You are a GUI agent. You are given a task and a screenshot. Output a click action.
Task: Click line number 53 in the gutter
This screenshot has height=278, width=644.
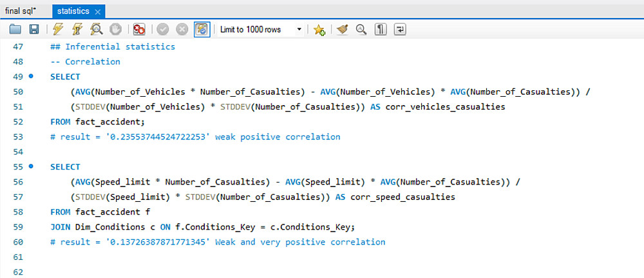point(17,137)
